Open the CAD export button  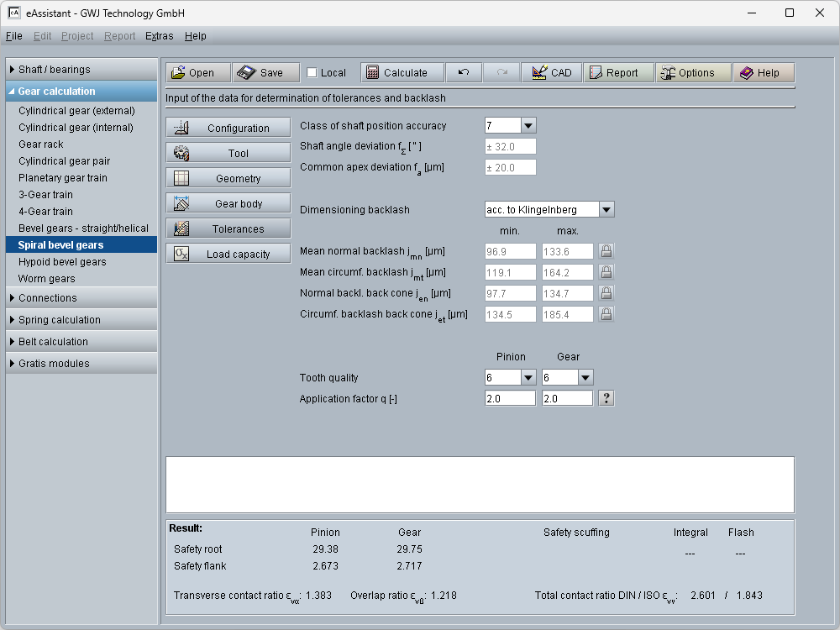(x=551, y=73)
